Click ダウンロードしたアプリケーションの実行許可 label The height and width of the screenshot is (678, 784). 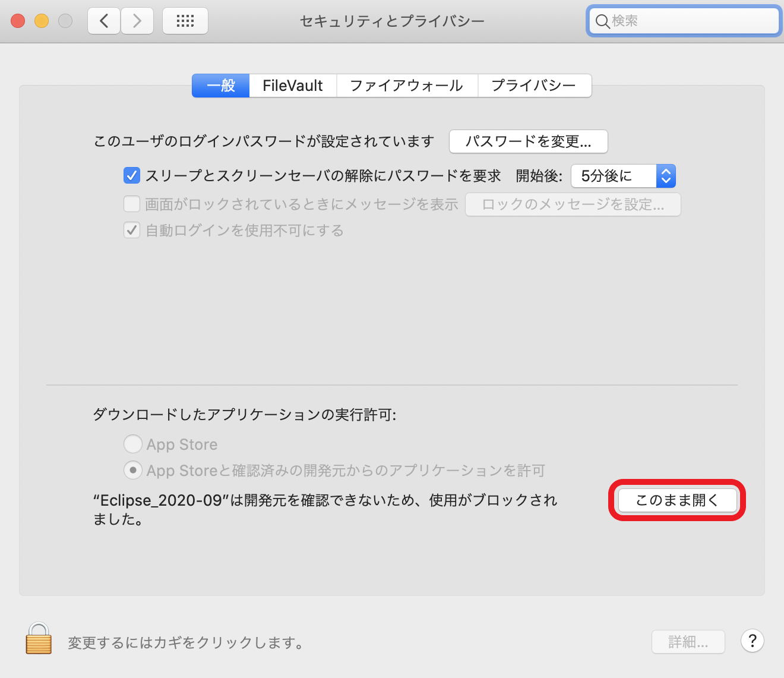(244, 414)
